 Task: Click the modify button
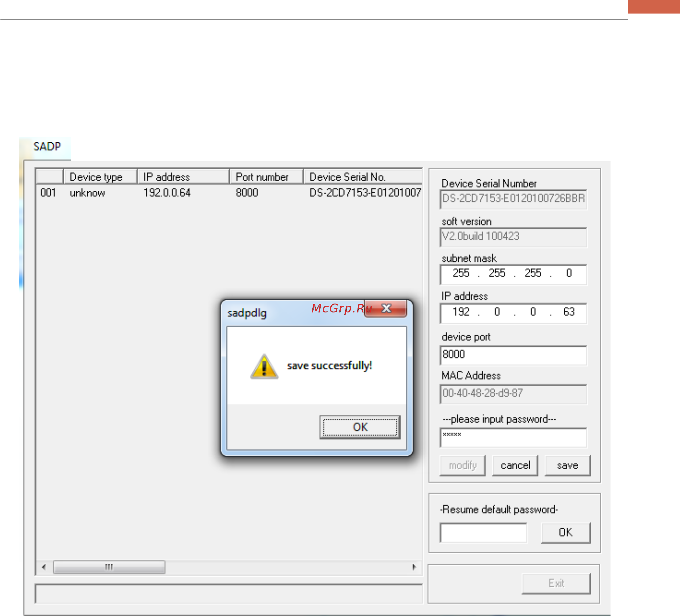point(462,466)
